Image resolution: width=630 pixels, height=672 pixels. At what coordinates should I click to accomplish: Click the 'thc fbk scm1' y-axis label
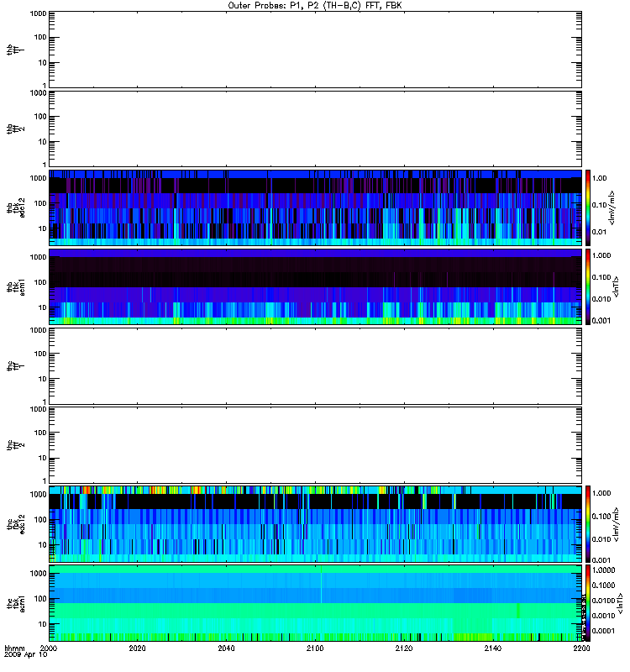click(16, 603)
